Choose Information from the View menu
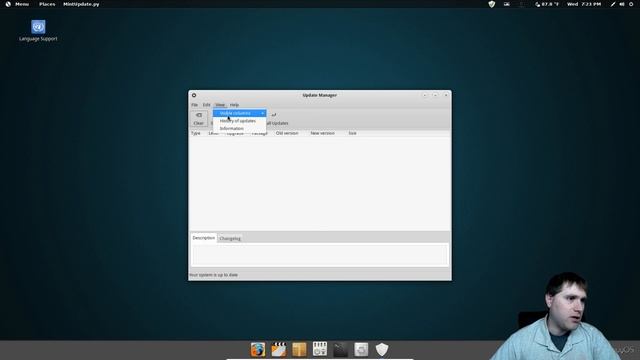 [x=240, y=128]
